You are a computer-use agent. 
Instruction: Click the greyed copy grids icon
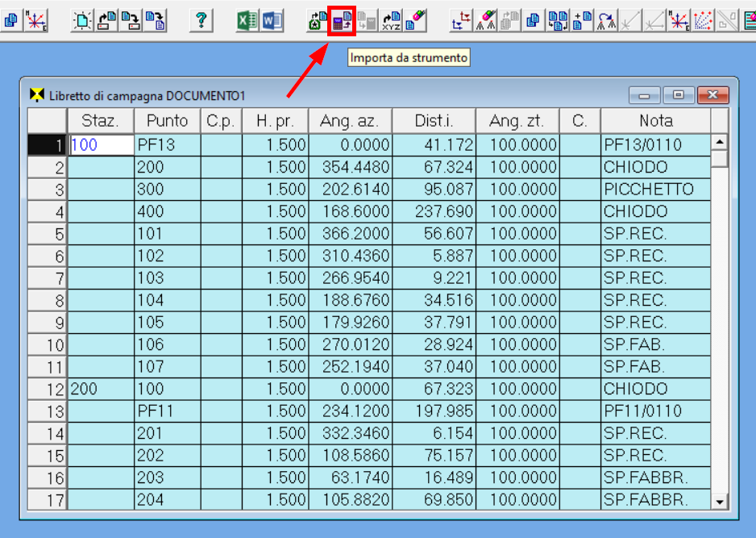click(x=509, y=21)
